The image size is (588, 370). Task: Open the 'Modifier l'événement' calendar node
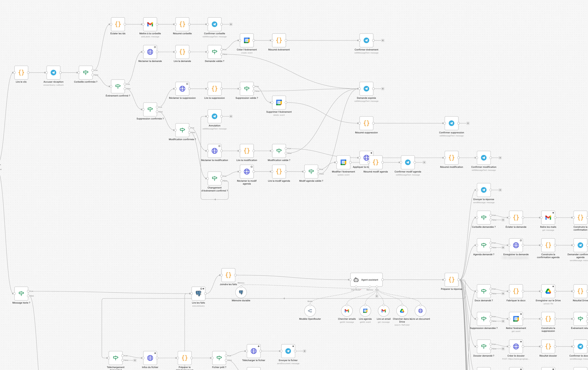[343, 162]
